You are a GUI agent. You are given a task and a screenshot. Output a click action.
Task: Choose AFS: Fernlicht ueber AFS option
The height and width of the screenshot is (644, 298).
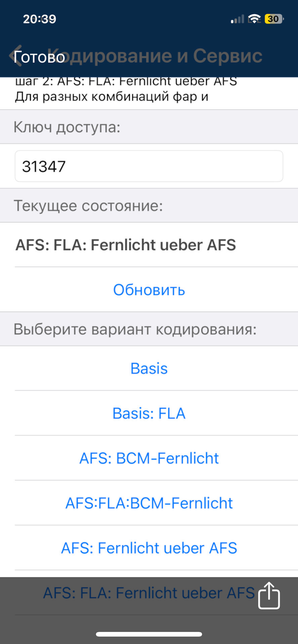[x=149, y=548]
